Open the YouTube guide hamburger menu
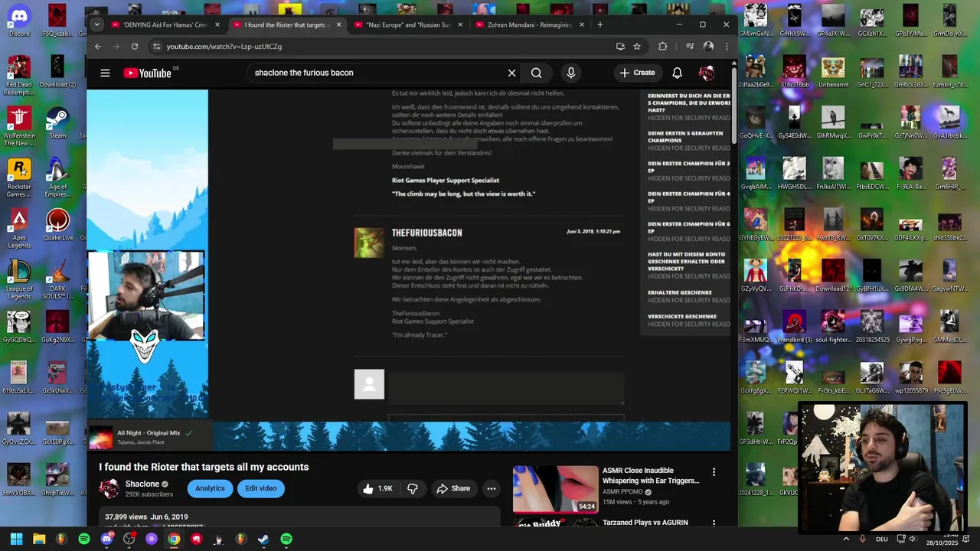980x551 pixels. [x=105, y=73]
